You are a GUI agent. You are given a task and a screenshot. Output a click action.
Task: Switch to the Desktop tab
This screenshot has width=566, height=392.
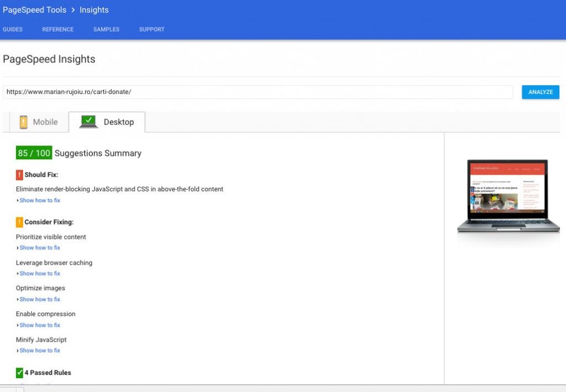coord(108,122)
